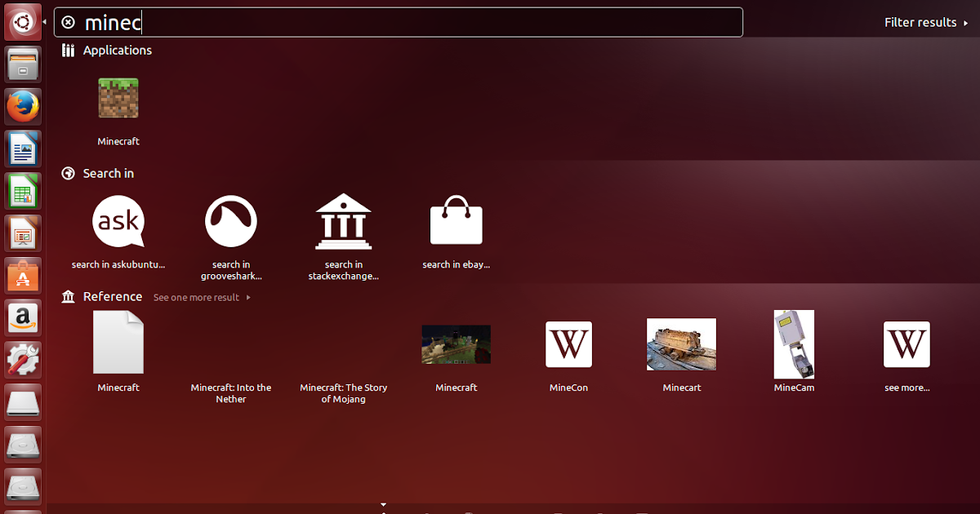The height and width of the screenshot is (514, 980).
Task: Expand 'See one more result' in Reference
Action: (x=202, y=298)
